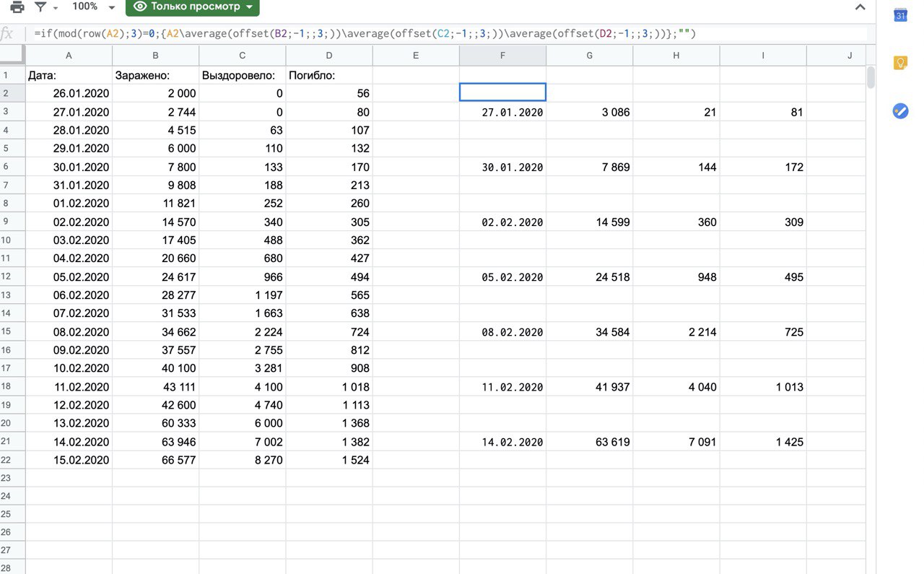Click cell containing 14 599

coord(590,222)
